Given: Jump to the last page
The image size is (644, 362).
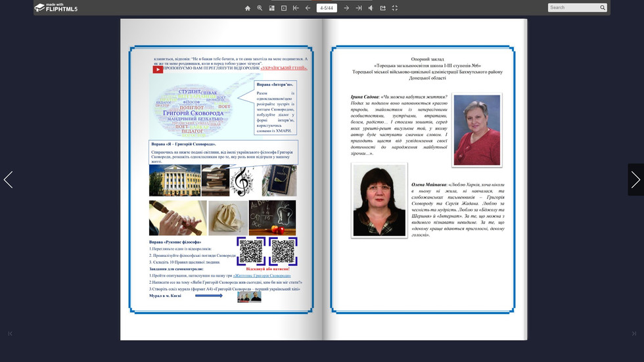Looking at the screenshot, I should pyautogui.click(x=359, y=8).
